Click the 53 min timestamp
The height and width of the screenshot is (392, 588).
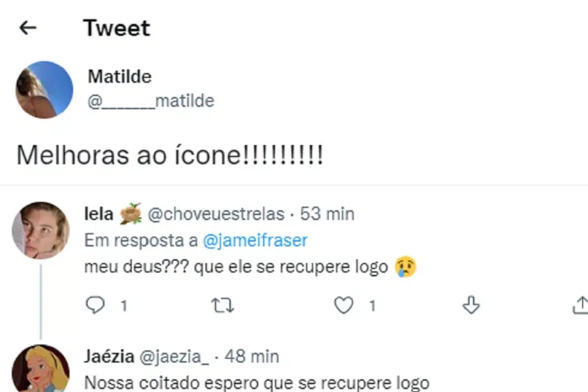pos(327,214)
